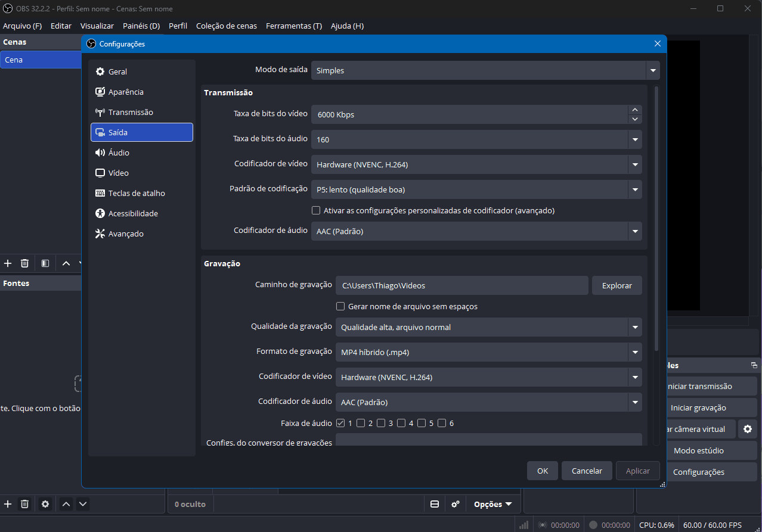The height and width of the screenshot is (532, 762).
Task: Click the Acessibilidade icon in sidebar
Action: click(x=100, y=213)
